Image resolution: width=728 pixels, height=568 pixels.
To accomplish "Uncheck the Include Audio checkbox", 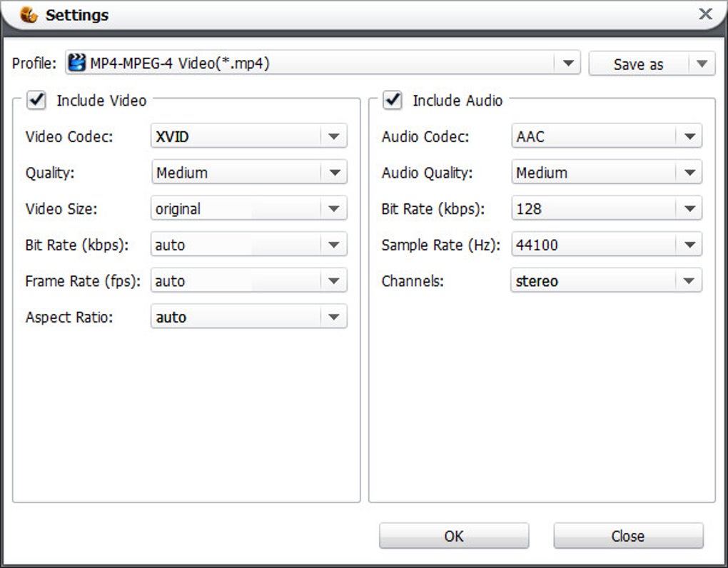I will (392, 100).
